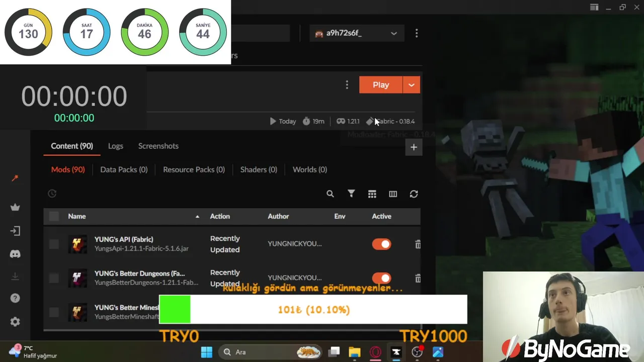Viewport: 644px width, 362px height.
Task: Click the YUNG's API (Fabric) mod name
Action: point(124,239)
